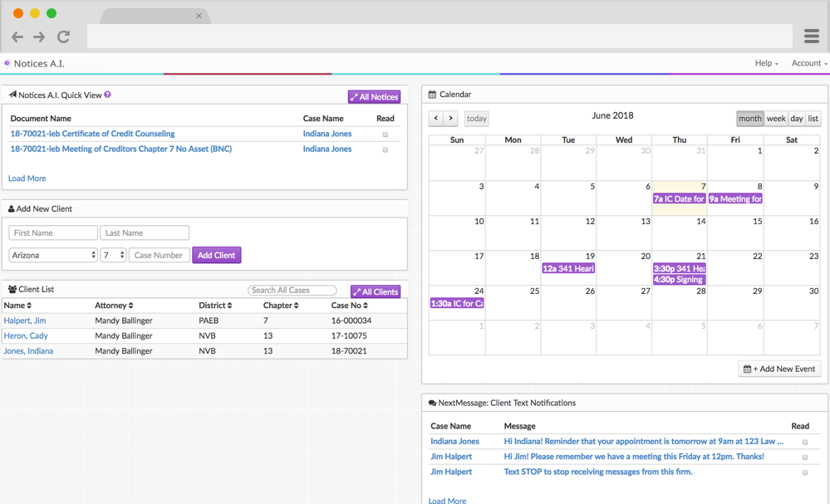Open the 1:30a IC event on June 24
The image size is (830, 504).
[x=457, y=304]
